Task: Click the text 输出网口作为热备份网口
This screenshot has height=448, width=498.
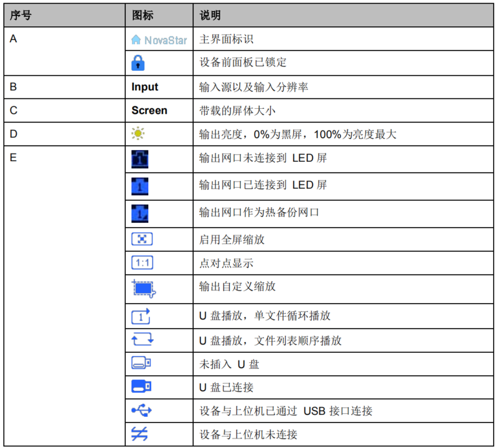Action: pos(259,212)
